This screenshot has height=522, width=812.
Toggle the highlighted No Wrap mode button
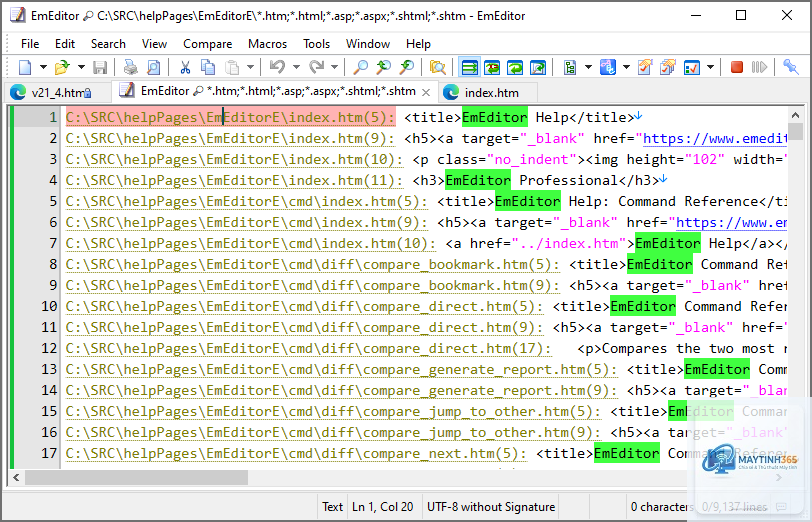469,67
